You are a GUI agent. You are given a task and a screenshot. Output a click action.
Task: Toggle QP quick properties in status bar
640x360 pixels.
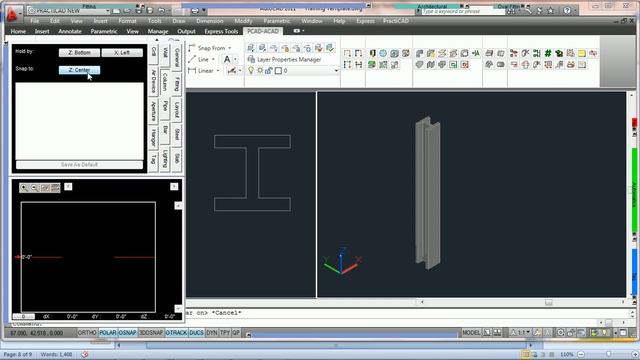pyautogui.click(x=236, y=333)
